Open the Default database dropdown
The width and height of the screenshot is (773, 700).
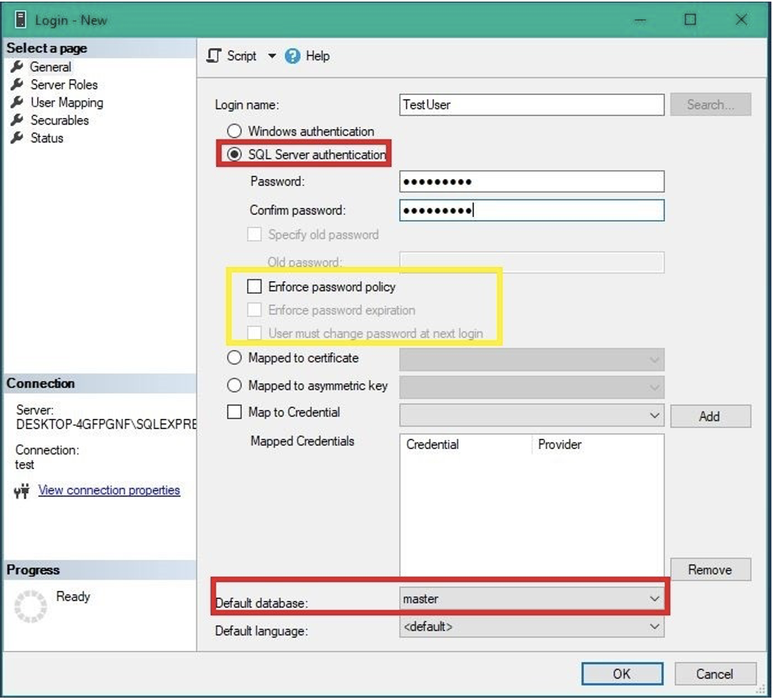click(654, 599)
